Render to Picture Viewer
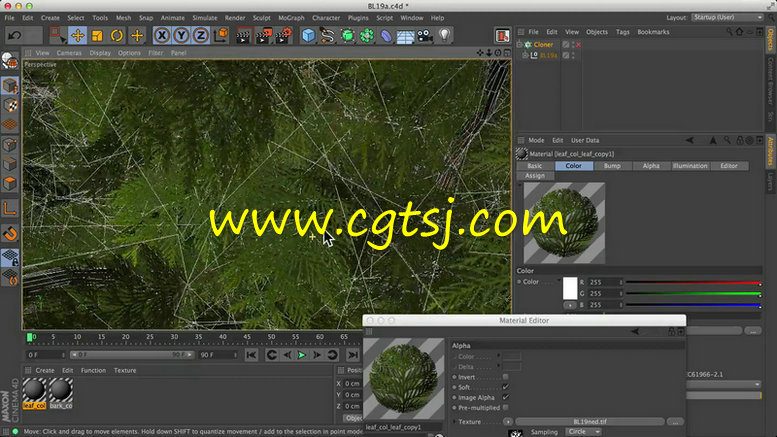Image resolution: width=777 pixels, height=437 pixels. tap(264, 36)
